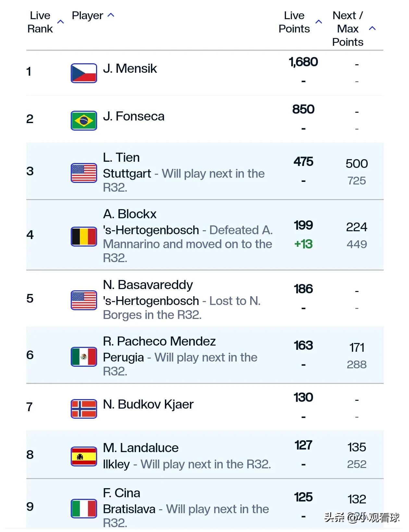Image resolution: width=409 pixels, height=532 pixels.
Task: Click the Italy flag beside F. Cina
Action: [x=84, y=508]
